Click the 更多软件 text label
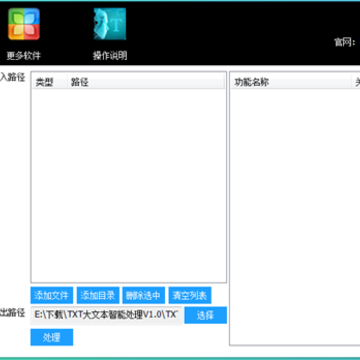Viewport: 360px width, 360px height. click(x=24, y=55)
